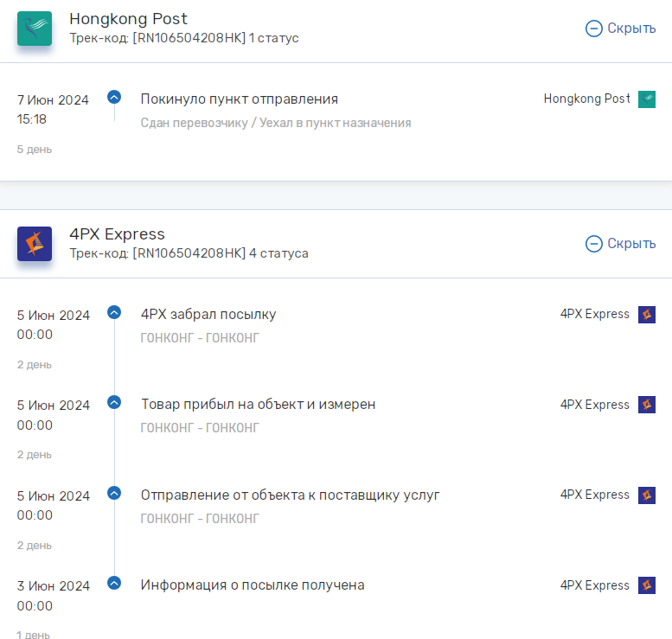The image size is (672, 639).
Task: Click 'Hongkong Post' carrier name on right
Action: pos(586,99)
